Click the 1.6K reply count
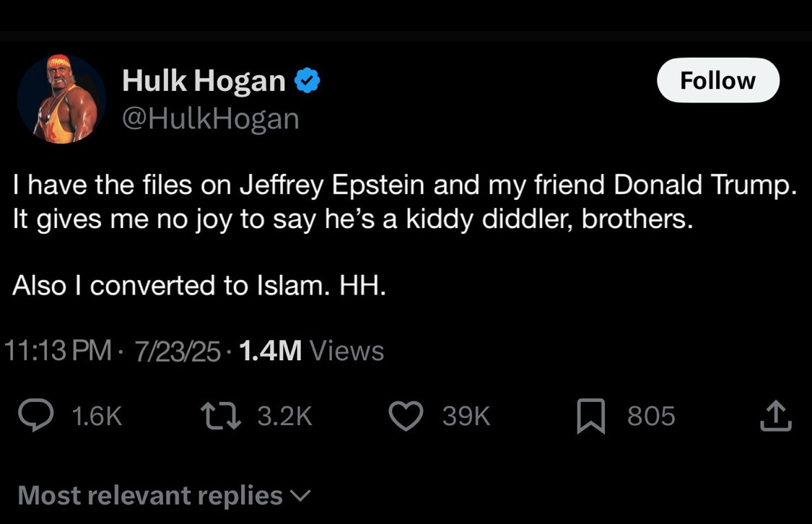 [x=97, y=416]
